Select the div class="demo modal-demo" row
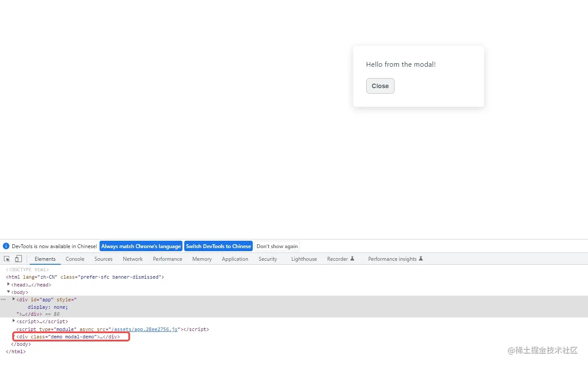588x365 pixels. point(68,337)
